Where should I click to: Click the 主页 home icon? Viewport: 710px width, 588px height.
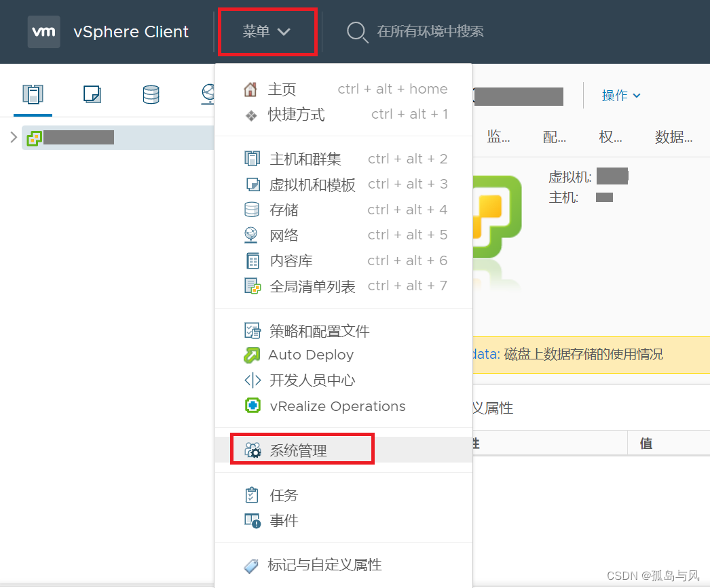pos(250,89)
